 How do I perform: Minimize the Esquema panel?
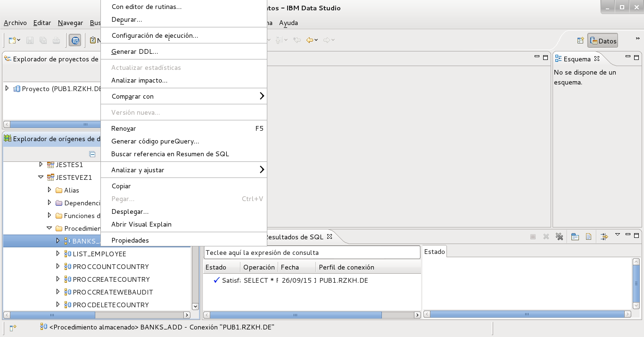click(x=628, y=57)
